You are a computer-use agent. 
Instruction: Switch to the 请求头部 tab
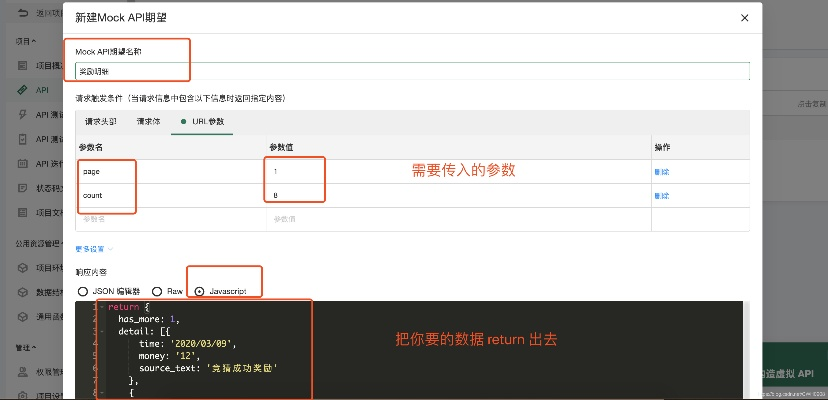tap(101, 122)
